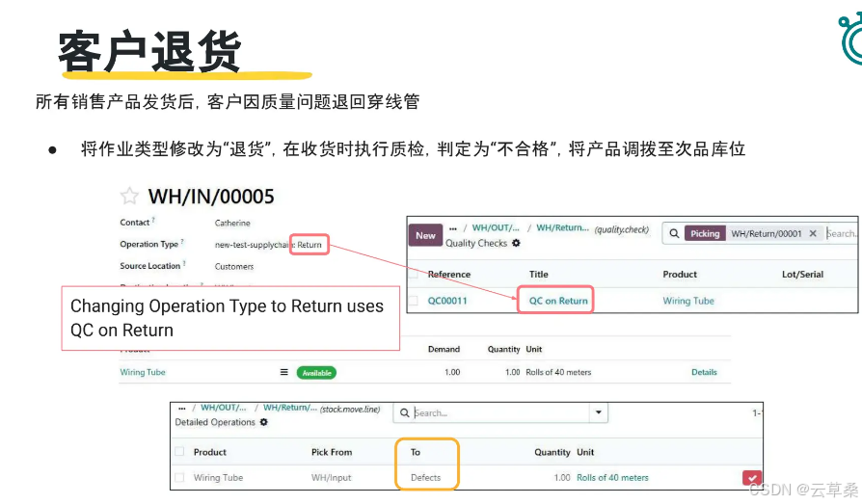Viewport: 862px width, 504px height.
Task: Click the favorite star next to WH/IN/00005
Action: click(129, 196)
